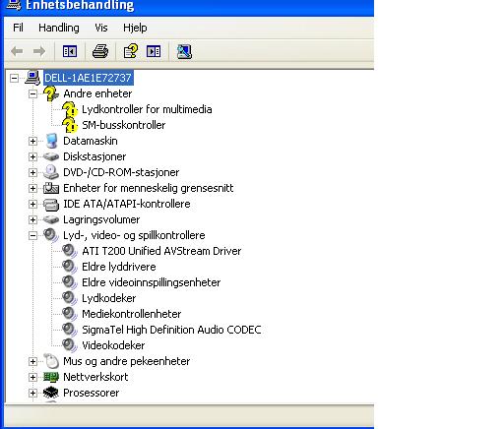The height and width of the screenshot is (429, 504).
Task: Expand the Nettverkskort category
Action: tap(32, 377)
